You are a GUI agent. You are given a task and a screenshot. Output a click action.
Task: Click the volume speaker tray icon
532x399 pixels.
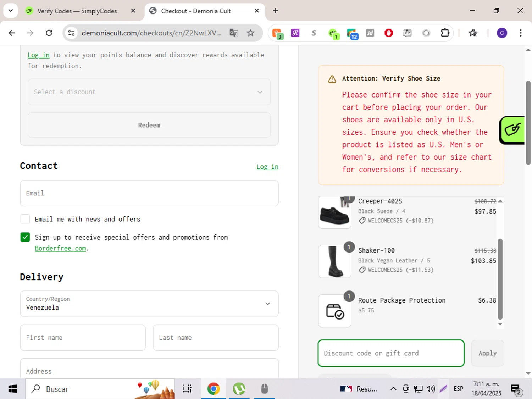pyautogui.click(x=431, y=389)
